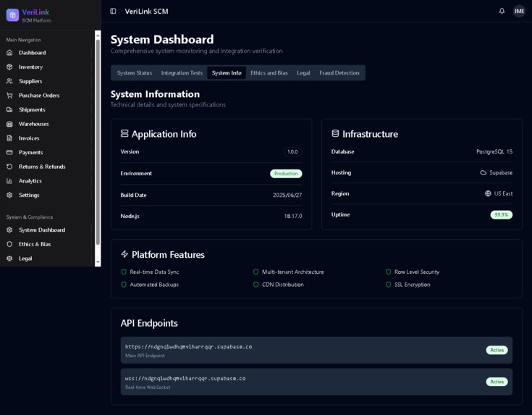This screenshot has width=532, height=415.
Task: Click the sidebar scrollbar thumb
Action: pyautogui.click(x=98, y=142)
